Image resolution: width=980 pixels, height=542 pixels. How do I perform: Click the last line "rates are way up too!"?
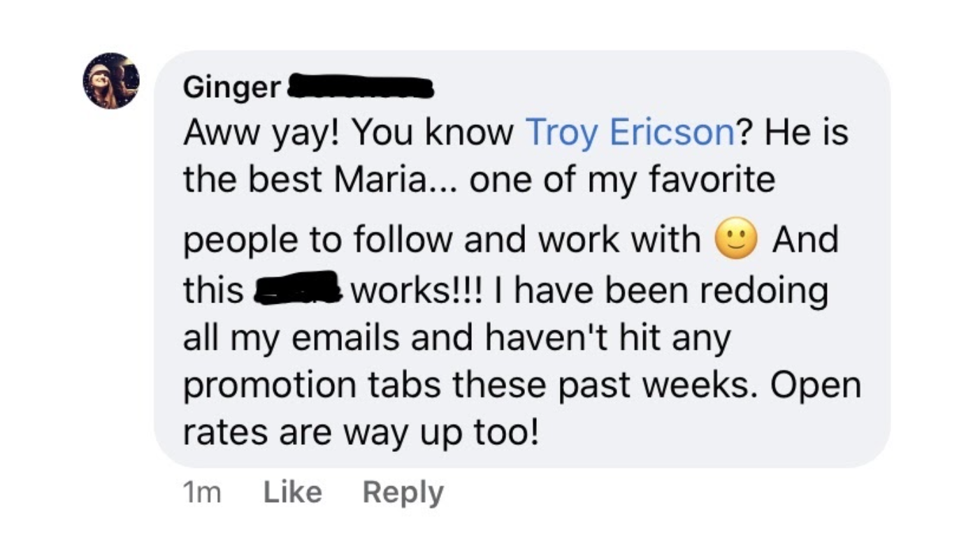[x=361, y=433]
